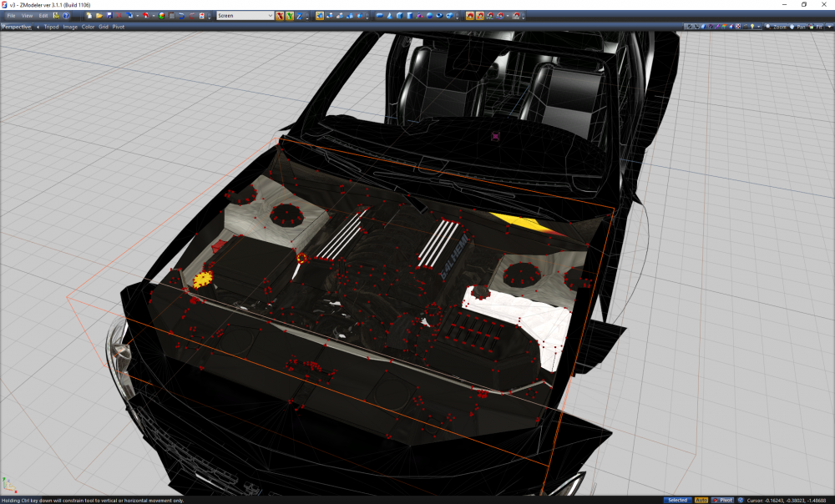Open the Screen view dropdown list

tap(271, 14)
